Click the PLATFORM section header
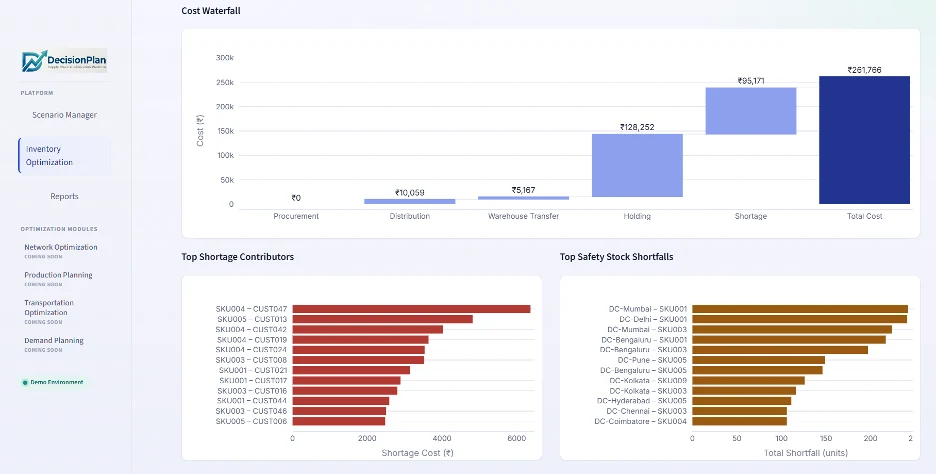The width and height of the screenshot is (936, 474). coord(37,93)
